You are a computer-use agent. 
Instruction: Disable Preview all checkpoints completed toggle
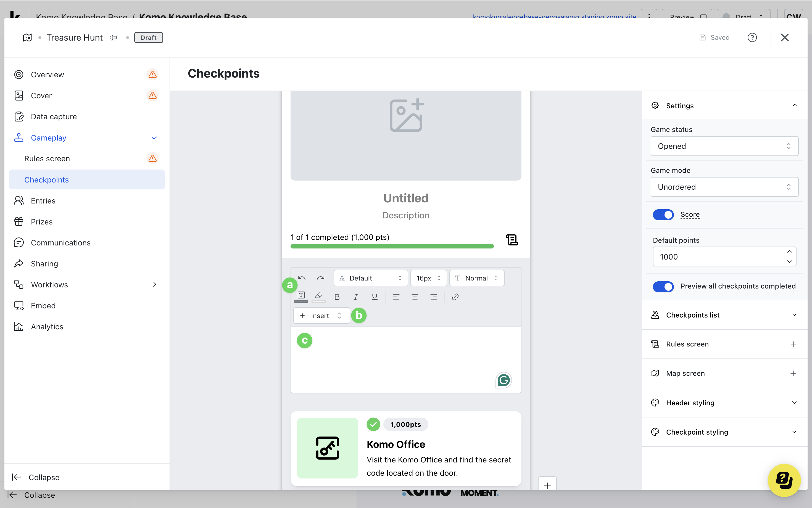point(663,286)
